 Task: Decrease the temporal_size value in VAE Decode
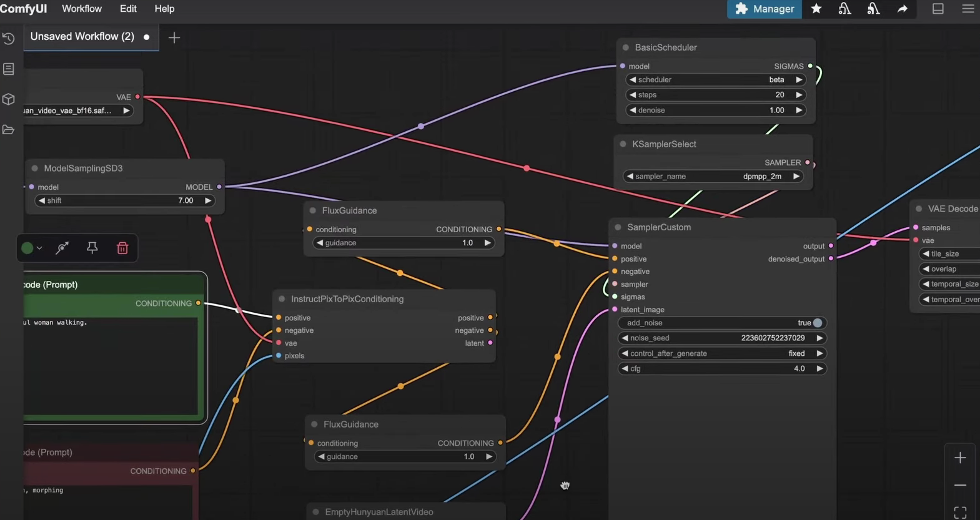926,284
